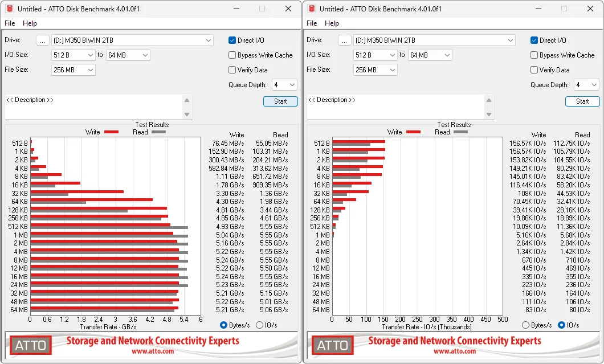Image resolution: width=604 pixels, height=364 pixels.
Task: Click ATTO app icon in left window title bar
Action: coord(10,9)
